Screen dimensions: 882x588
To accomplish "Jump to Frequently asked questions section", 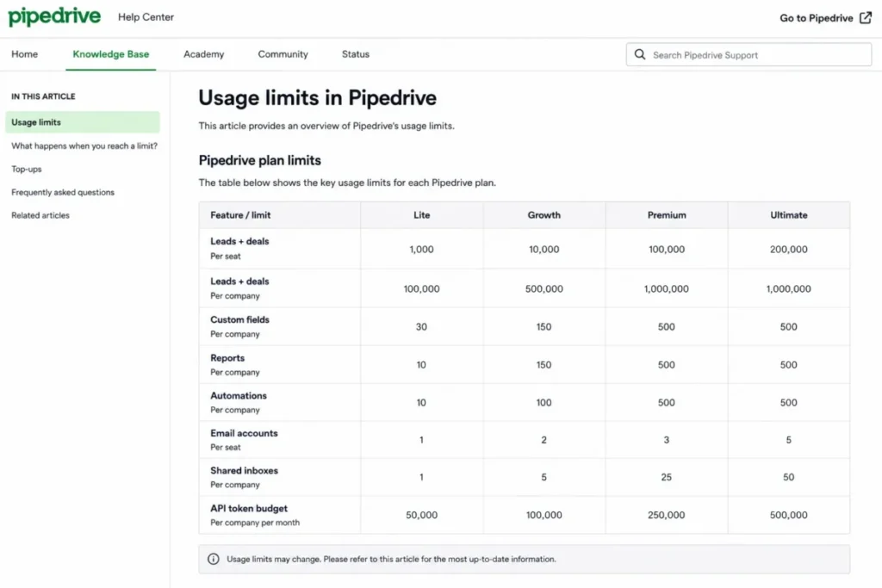I will click(x=63, y=192).
